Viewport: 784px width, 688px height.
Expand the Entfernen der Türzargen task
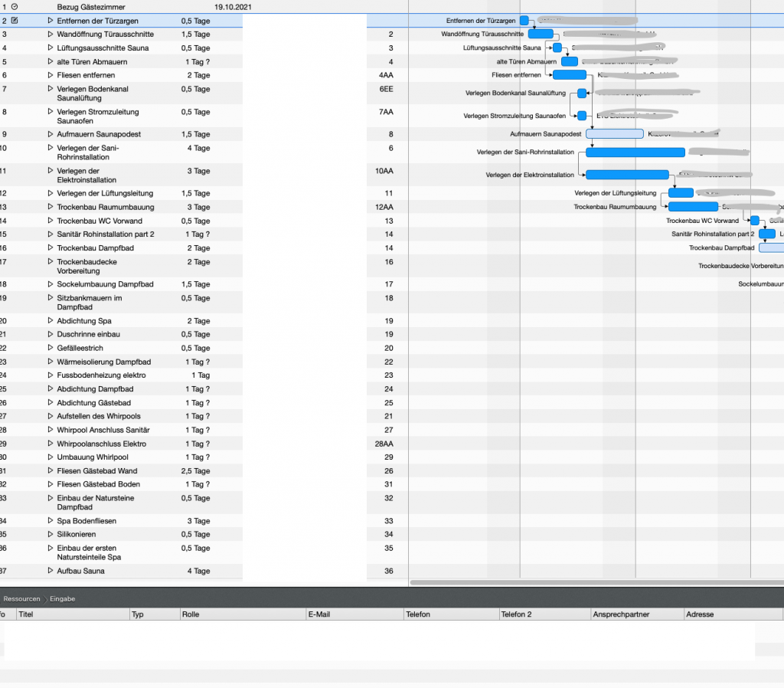50,21
